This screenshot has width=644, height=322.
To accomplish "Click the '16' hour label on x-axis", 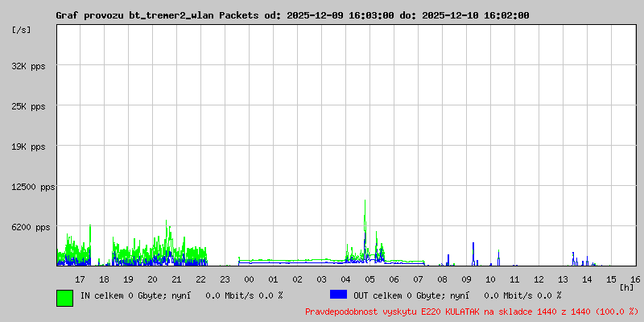I will (x=635, y=279).
